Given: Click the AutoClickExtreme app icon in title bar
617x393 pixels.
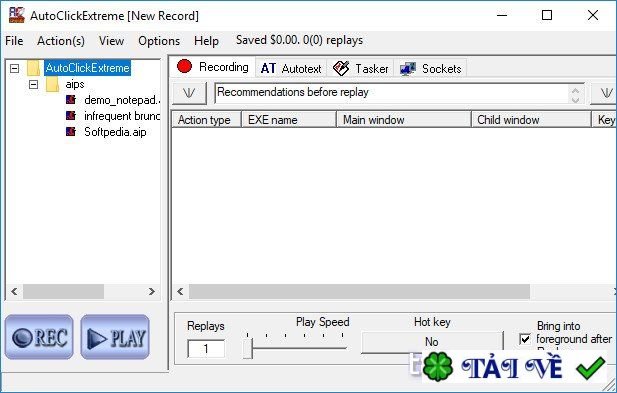Looking at the screenshot, I should pyautogui.click(x=17, y=15).
